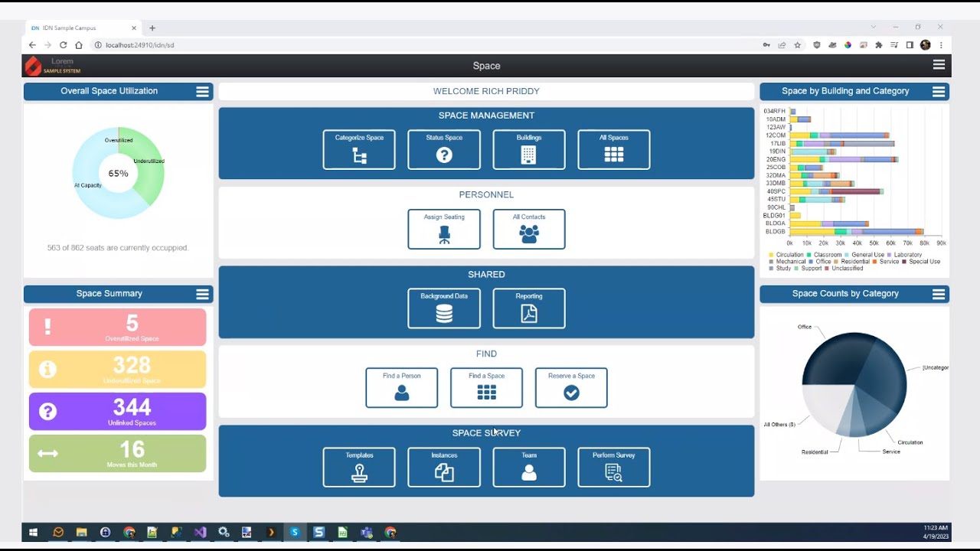Click the Moves this Month card
The image size is (980, 551).
(118, 454)
